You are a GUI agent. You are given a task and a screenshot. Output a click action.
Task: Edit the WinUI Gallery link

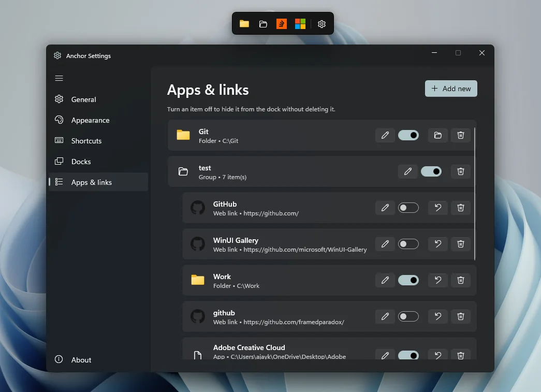[x=385, y=244]
